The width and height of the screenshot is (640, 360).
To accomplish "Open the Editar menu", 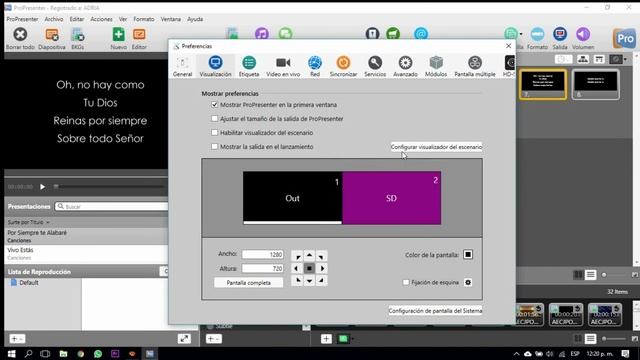I will tap(77, 19).
